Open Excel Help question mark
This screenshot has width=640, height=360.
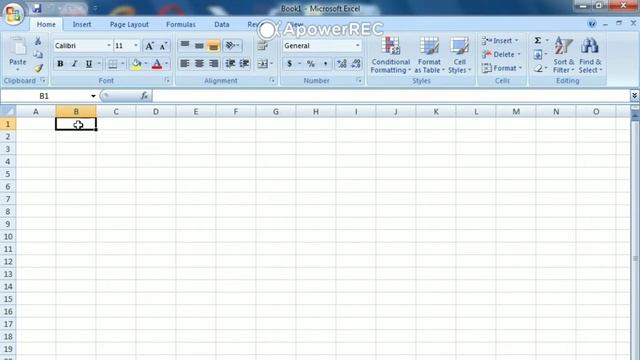click(592, 24)
